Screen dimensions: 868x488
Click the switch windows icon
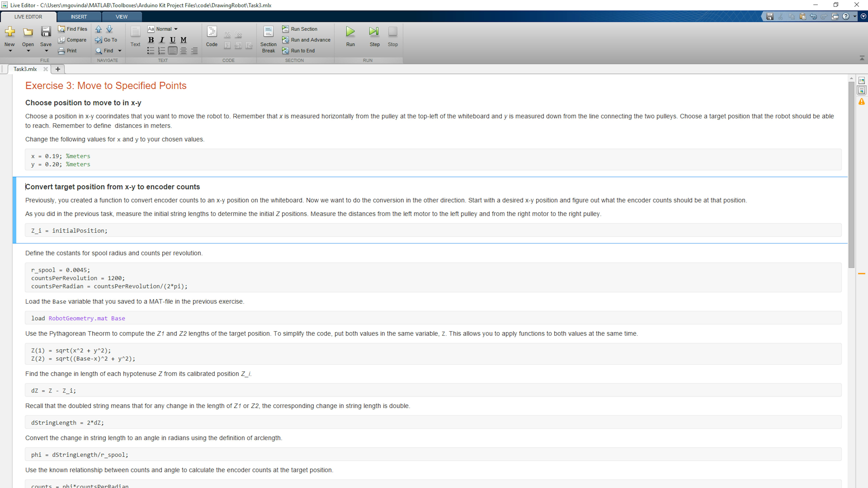coord(835,16)
